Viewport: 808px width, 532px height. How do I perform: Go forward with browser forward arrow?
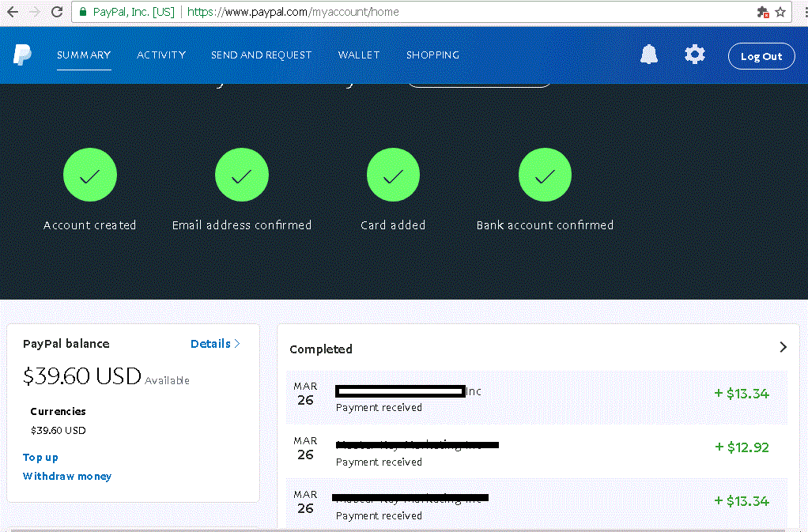[35, 12]
